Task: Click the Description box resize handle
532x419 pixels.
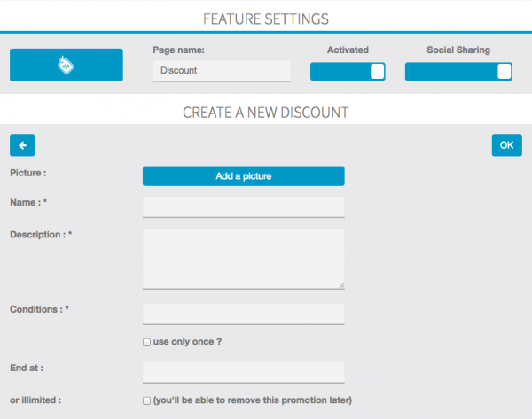Action: click(340, 285)
